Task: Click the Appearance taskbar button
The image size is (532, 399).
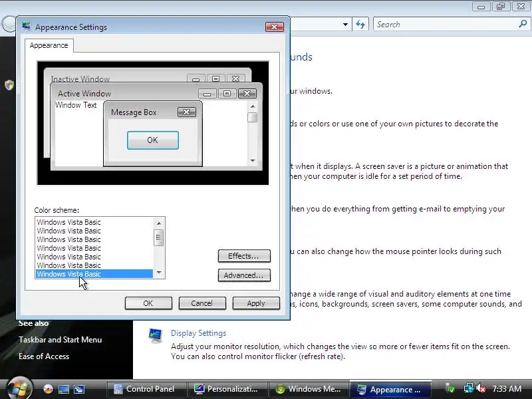Action: [390, 389]
